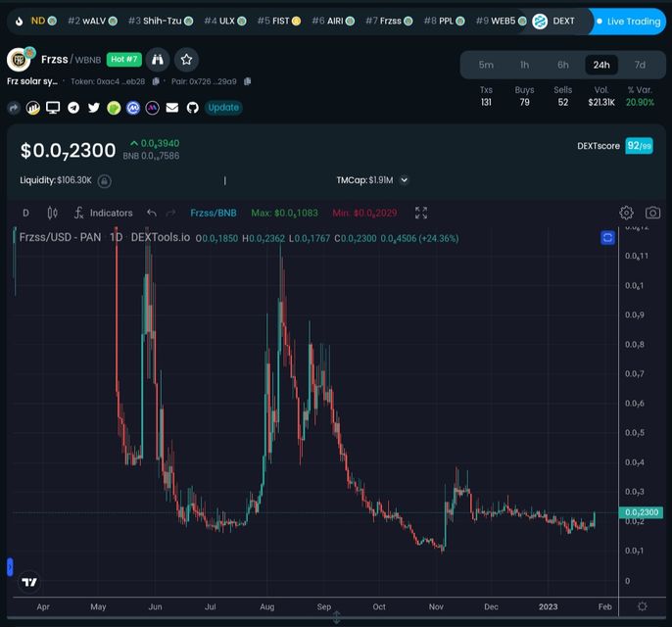This screenshot has height=627, width=672.
Task: Open the #8 PPL hot pair
Action: pyautogui.click(x=444, y=21)
